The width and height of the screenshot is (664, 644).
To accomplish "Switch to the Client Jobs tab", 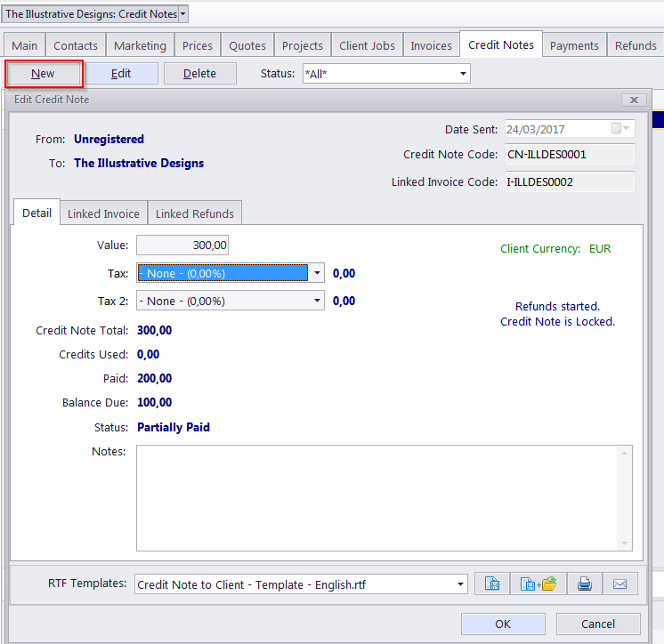I will (367, 45).
